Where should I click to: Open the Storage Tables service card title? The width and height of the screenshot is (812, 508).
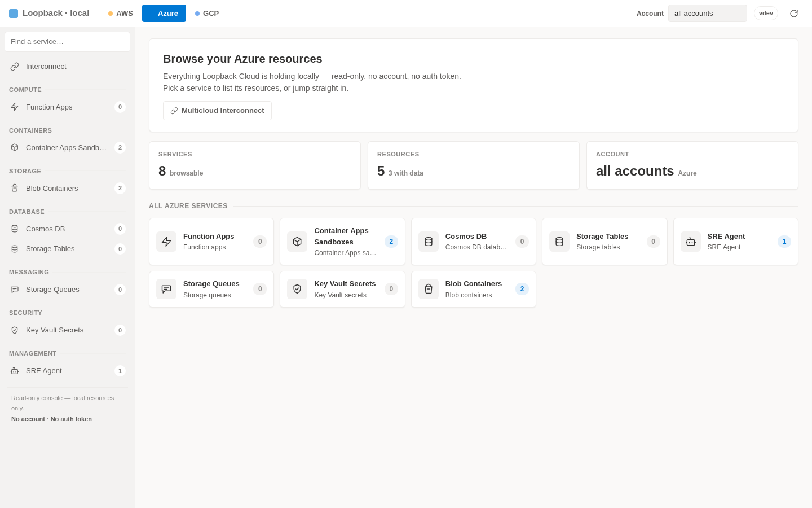602,237
